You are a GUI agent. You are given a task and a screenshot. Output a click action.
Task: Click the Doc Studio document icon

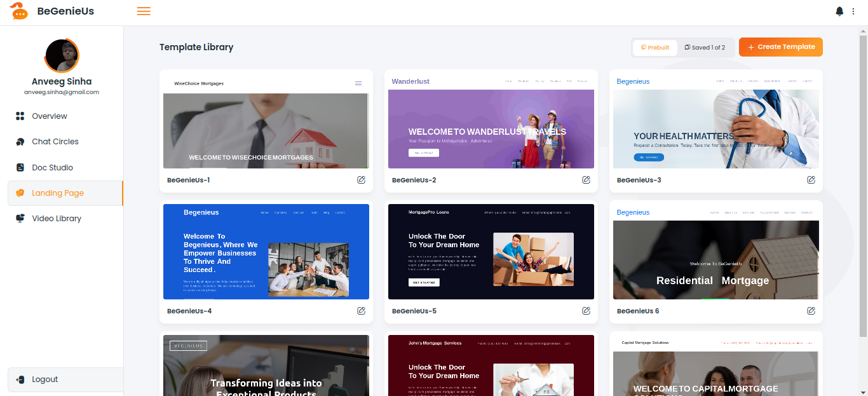(20, 168)
